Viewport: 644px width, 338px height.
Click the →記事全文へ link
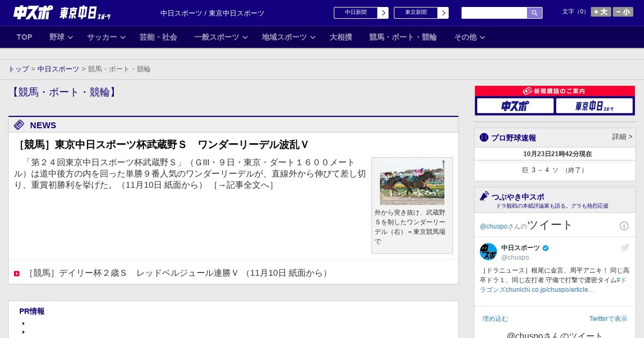point(243,185)
